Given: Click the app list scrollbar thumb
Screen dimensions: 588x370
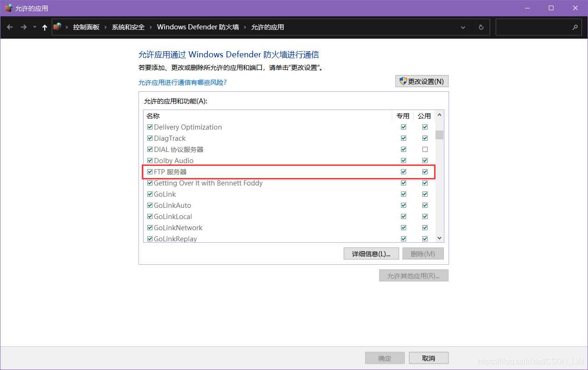Looking at the screenshot, I should coord(439,135).
